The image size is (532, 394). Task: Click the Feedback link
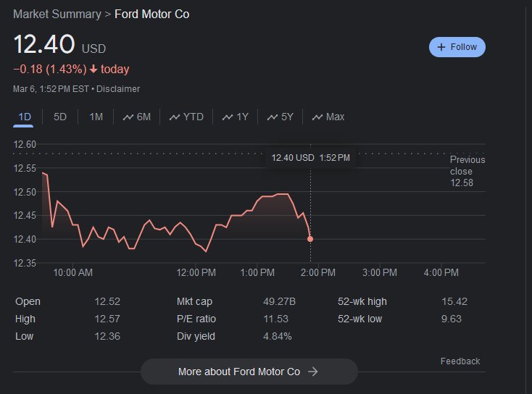[460, 361]
